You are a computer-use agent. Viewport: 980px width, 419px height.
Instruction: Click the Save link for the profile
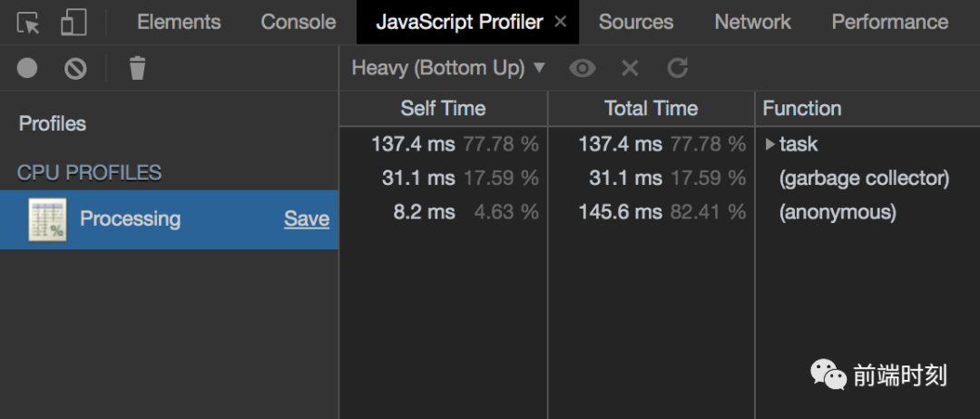307,219
